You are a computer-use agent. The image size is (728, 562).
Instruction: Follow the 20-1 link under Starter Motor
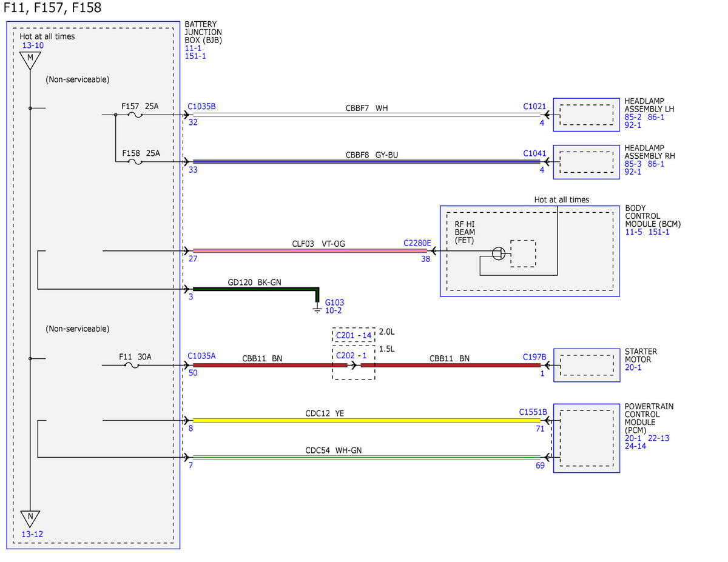(633, 367)
